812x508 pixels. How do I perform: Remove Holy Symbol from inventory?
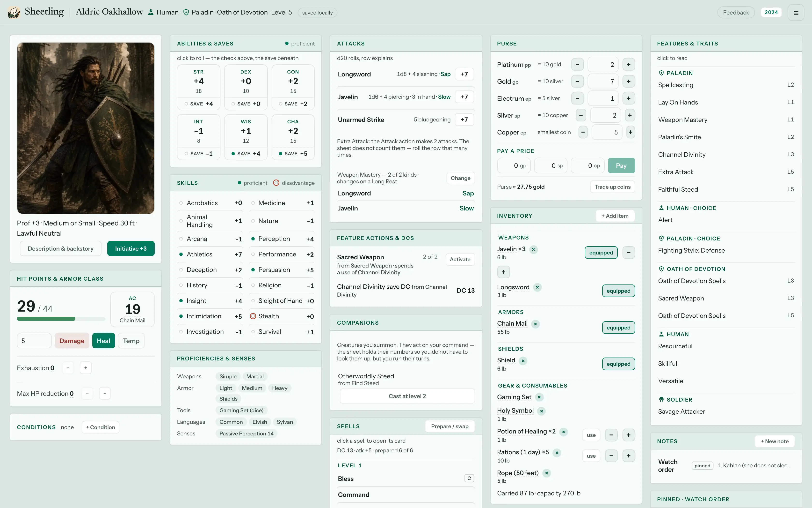(541, 411)
